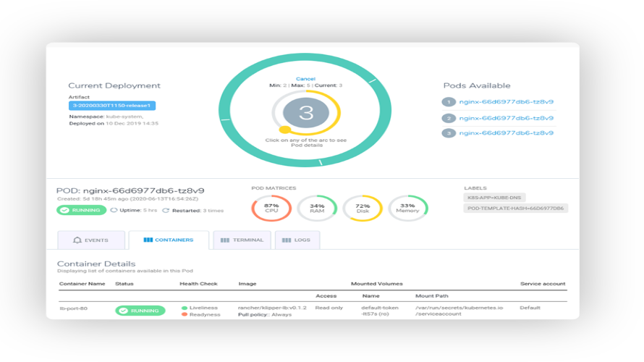Click the Cancel link in scaling circle
The image size is (644, 362).
[x=305, y=79]
